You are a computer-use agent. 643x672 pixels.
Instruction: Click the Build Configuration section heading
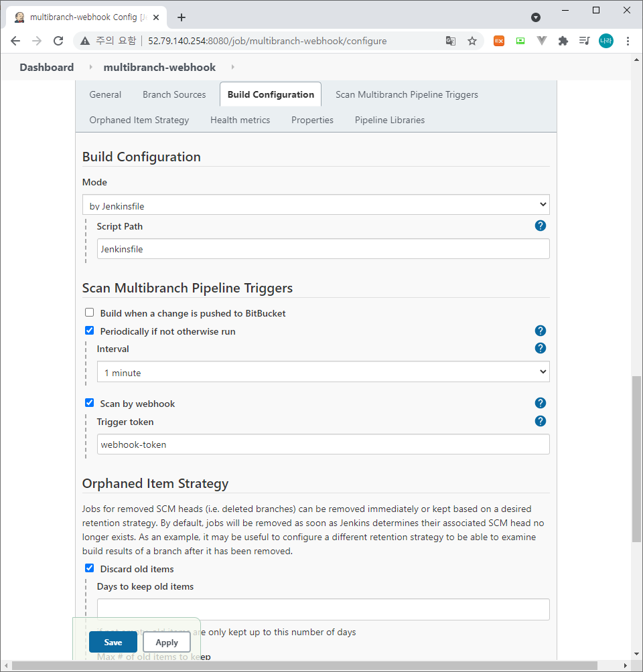pyautogui.click(x=141, y=157)
